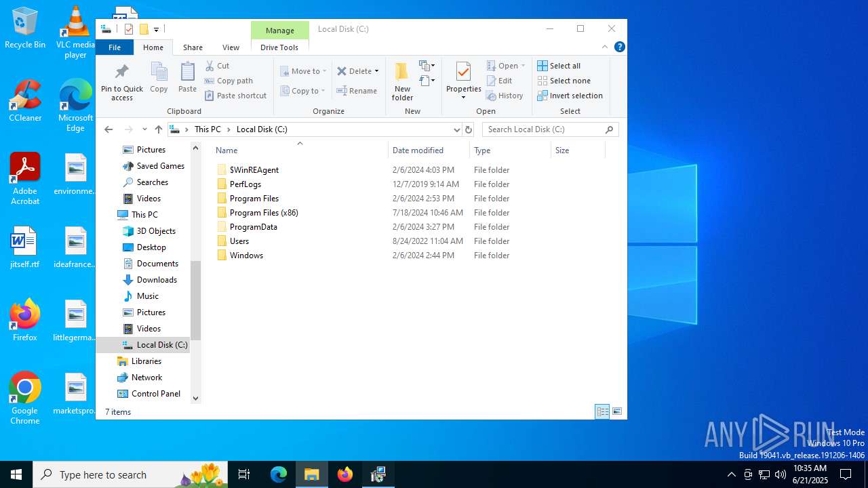Click the search magnifier icon in search box
This screenshot has height=488, width=868.
click(609, 129)
